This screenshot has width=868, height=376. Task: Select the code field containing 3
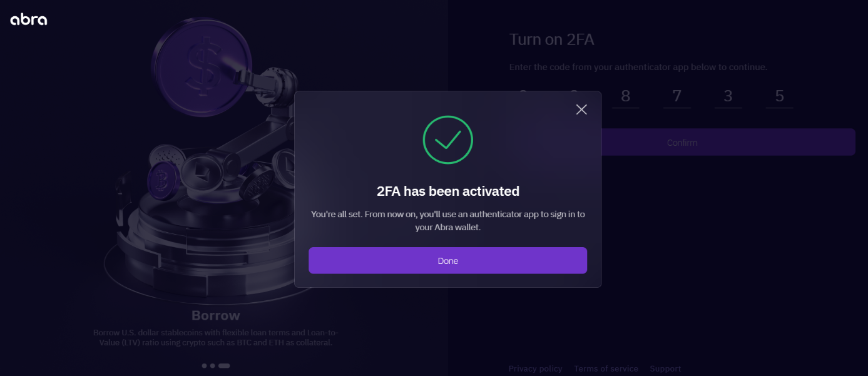[728, 96]
